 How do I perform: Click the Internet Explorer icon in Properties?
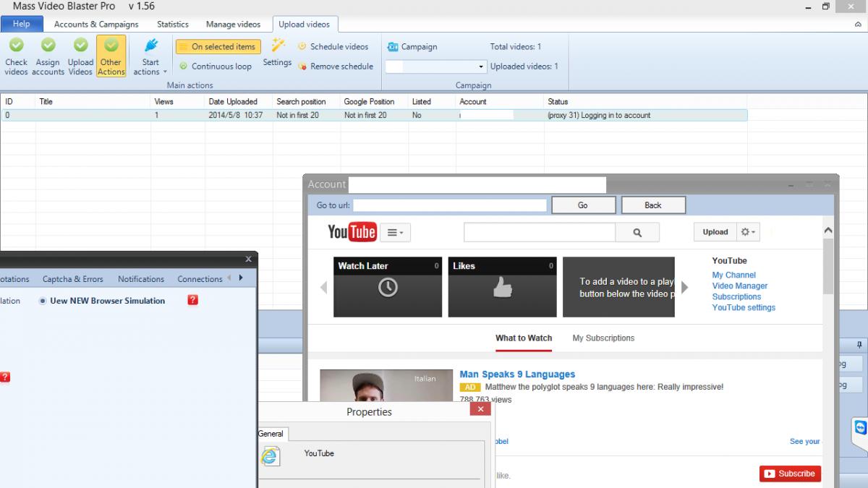click(x=270, y=455)
